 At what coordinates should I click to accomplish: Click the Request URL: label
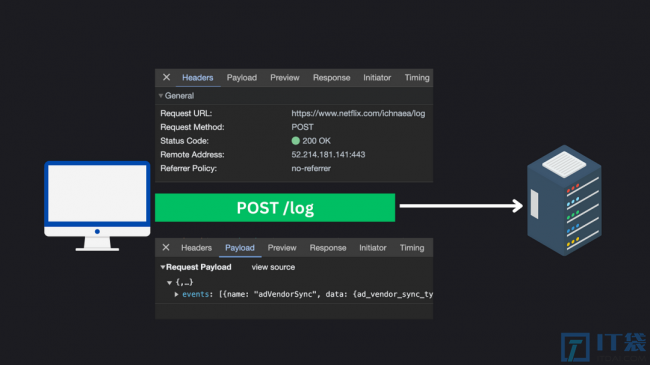(x=186, y=113)
